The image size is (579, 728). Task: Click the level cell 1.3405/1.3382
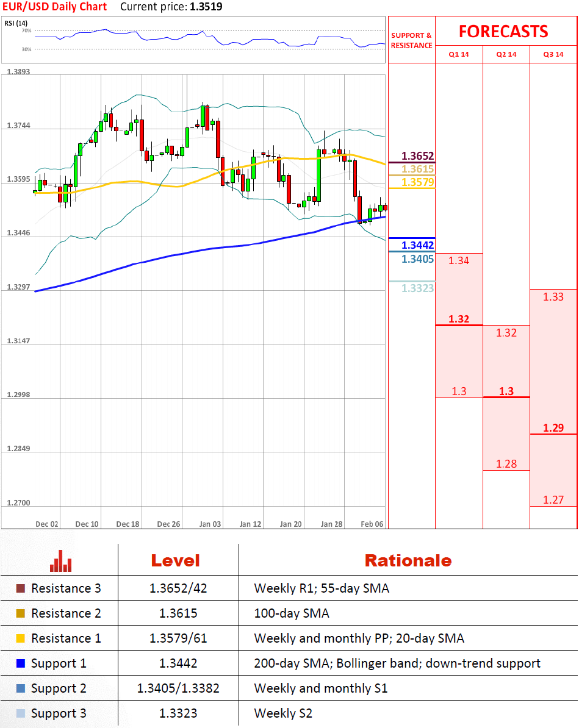pos(178,688)
